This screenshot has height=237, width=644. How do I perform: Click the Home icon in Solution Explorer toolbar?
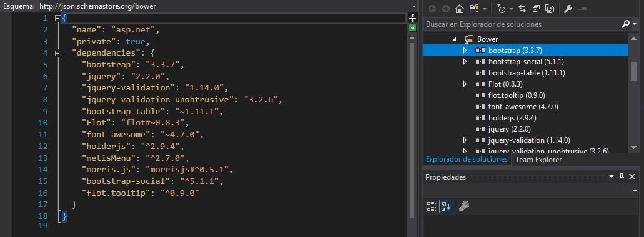tap(460, 9)
